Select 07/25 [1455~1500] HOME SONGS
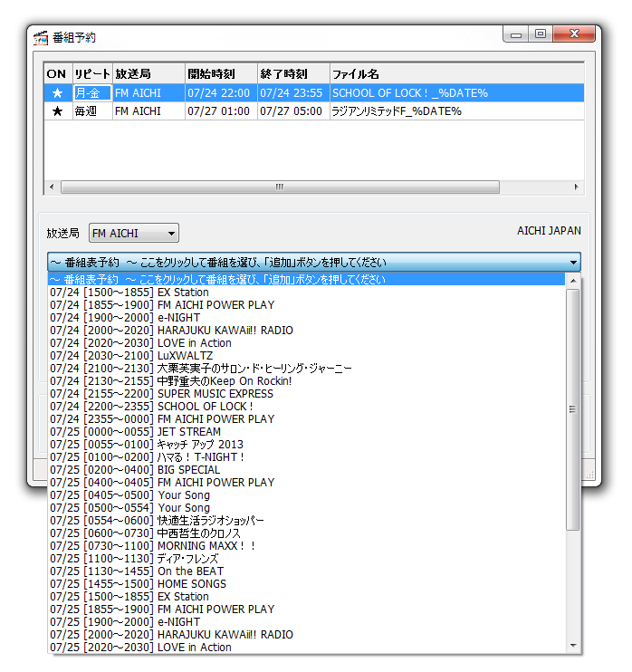The width and height of the screenshot is (632, 672). (306, 584)
